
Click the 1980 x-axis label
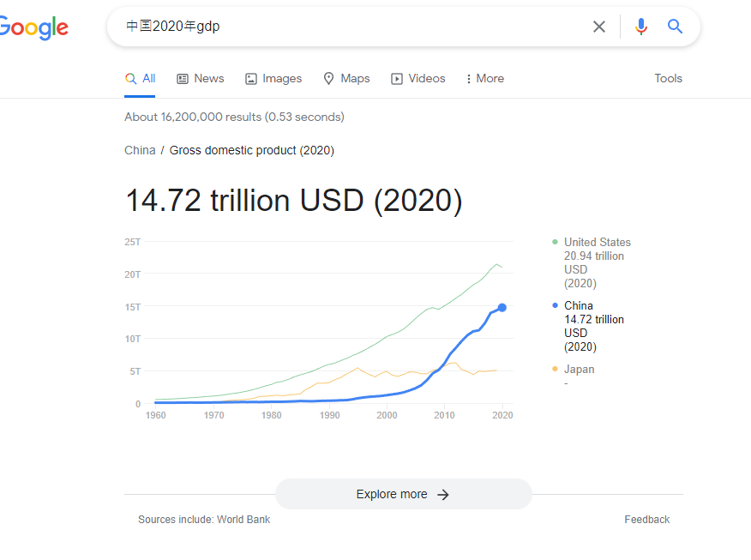click(x=272, y=415)
